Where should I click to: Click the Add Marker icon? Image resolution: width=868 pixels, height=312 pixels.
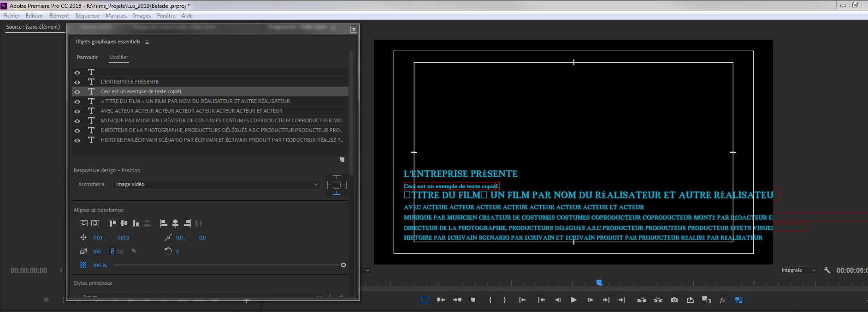coord(473,300)
